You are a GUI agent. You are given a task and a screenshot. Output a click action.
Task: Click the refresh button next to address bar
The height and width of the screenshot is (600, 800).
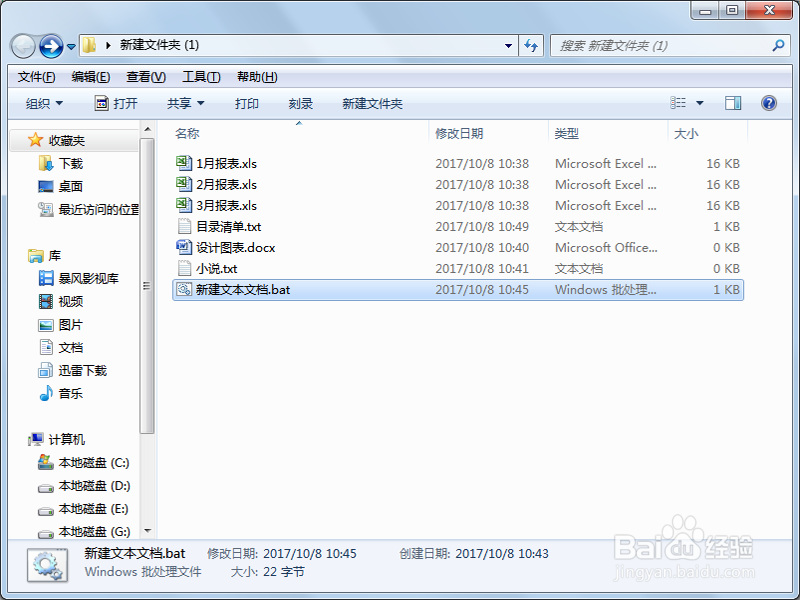tap(531, 45)
